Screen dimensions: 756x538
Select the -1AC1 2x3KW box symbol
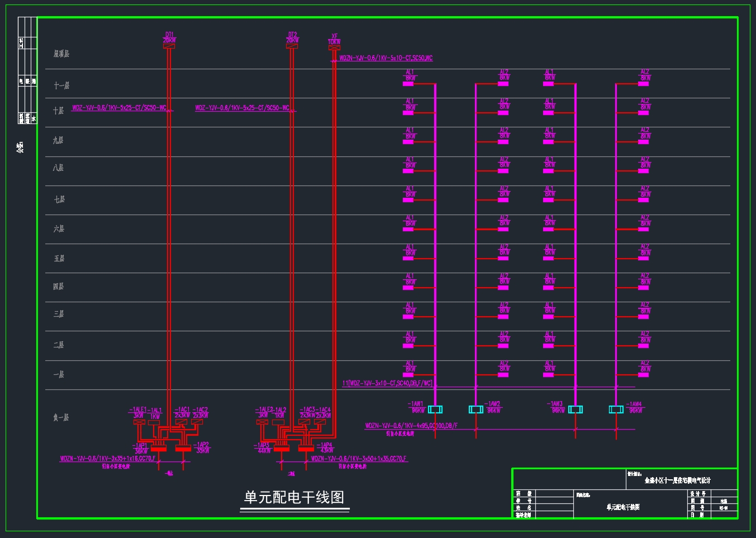(x=181, y=422)
